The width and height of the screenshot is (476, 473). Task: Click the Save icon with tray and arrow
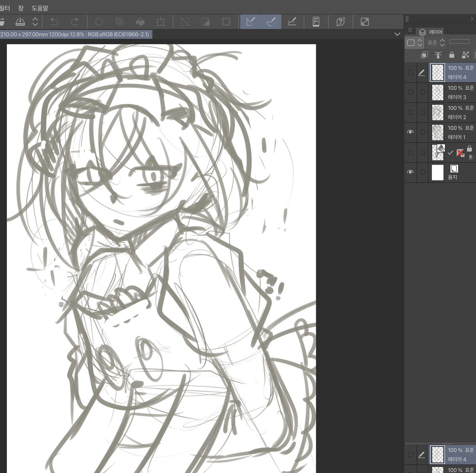coord(20,22)
